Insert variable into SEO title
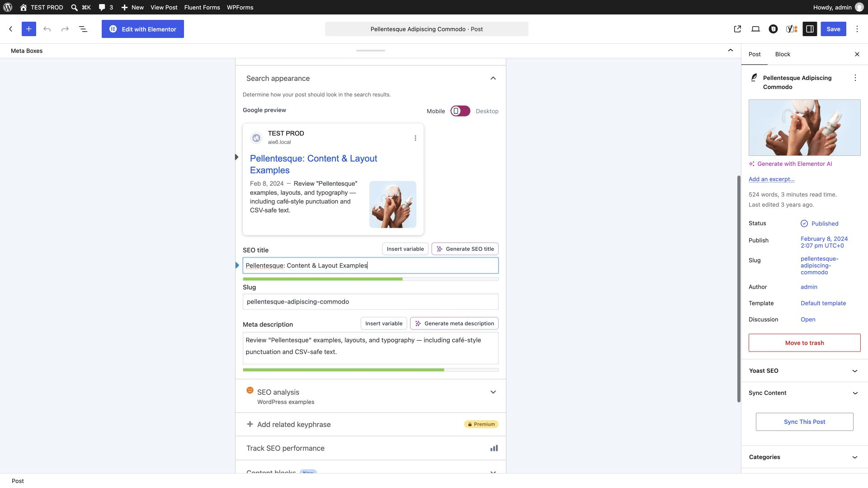This screenshot has height=488, width=868. pos(405,249)
